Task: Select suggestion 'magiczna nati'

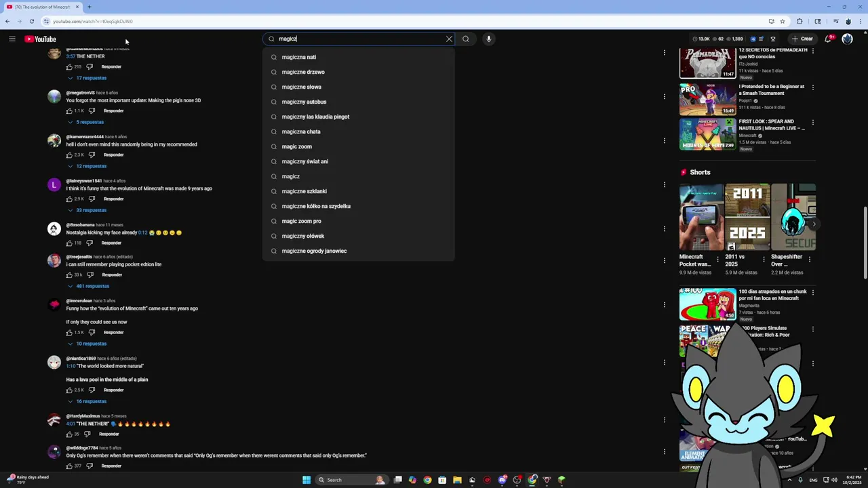Action: coord(358,57)
